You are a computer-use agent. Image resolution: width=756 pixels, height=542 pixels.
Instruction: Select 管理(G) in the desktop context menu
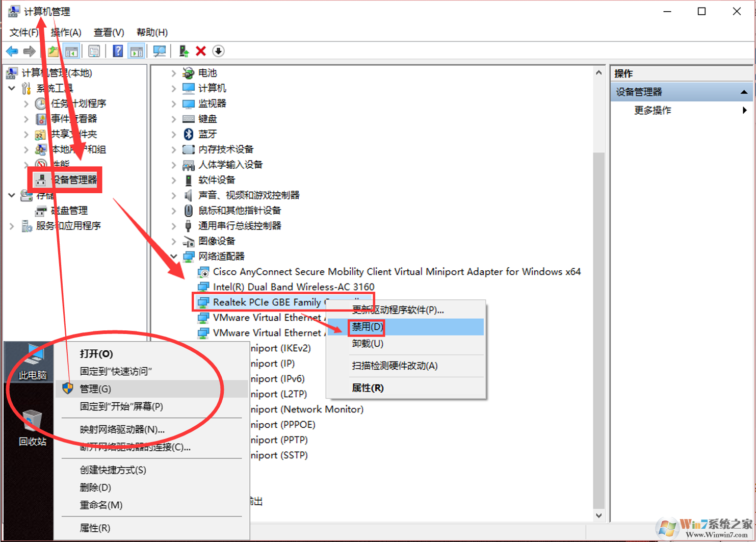(95, 389)
